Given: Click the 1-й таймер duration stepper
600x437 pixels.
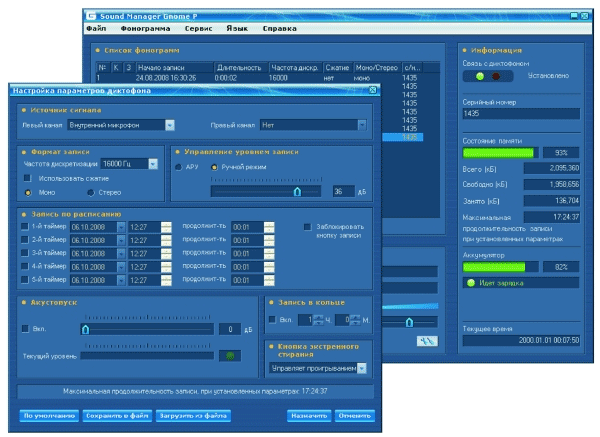Looking at the screenshot, I should point(269,227).
